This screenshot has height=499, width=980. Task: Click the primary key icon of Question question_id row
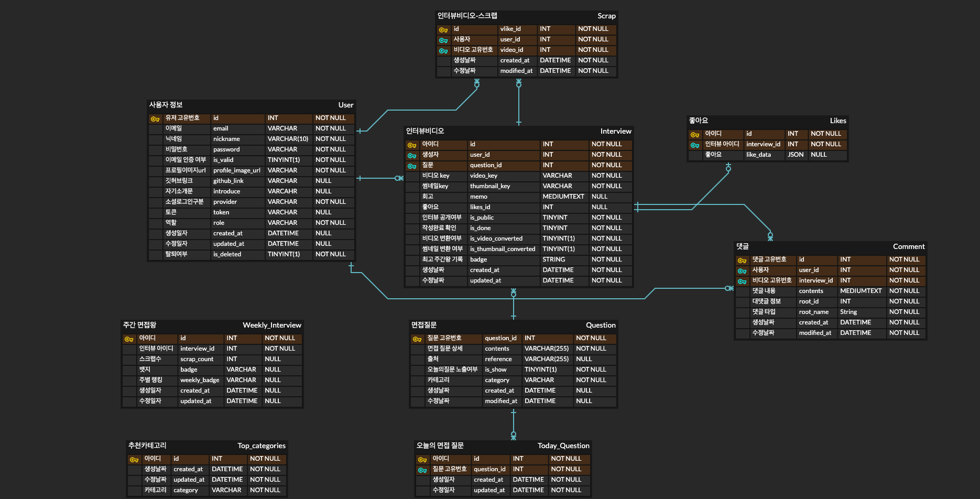click(x=417, y=339)
